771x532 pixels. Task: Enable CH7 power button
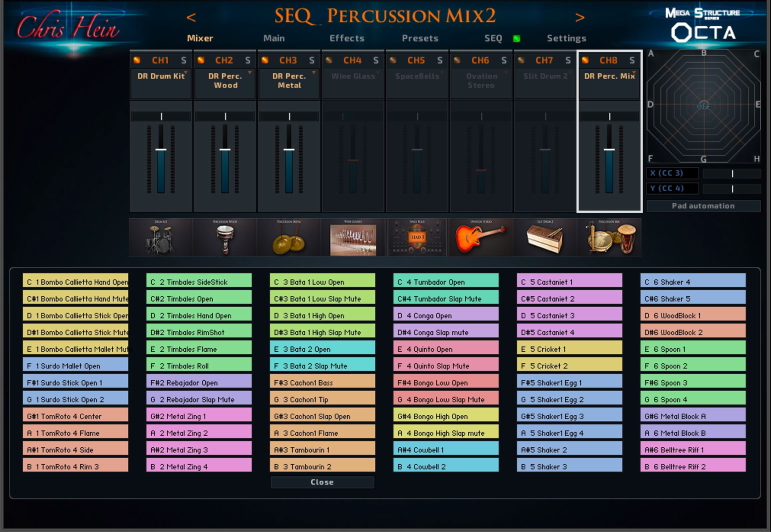(x=521, y=60)
